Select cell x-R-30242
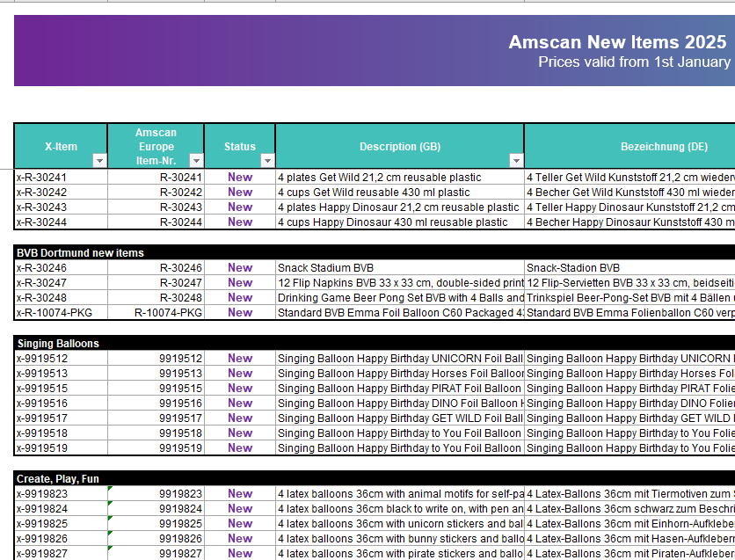The image size is (735, 560). 61,193
